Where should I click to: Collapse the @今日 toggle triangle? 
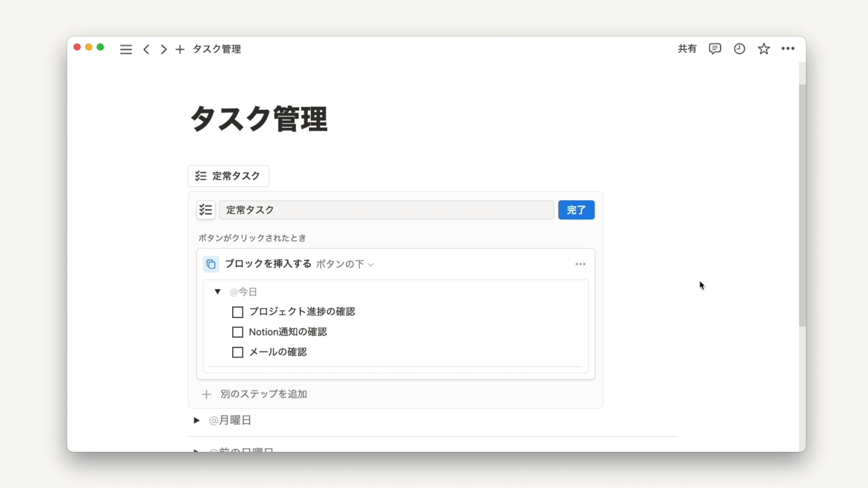(217, 292)
